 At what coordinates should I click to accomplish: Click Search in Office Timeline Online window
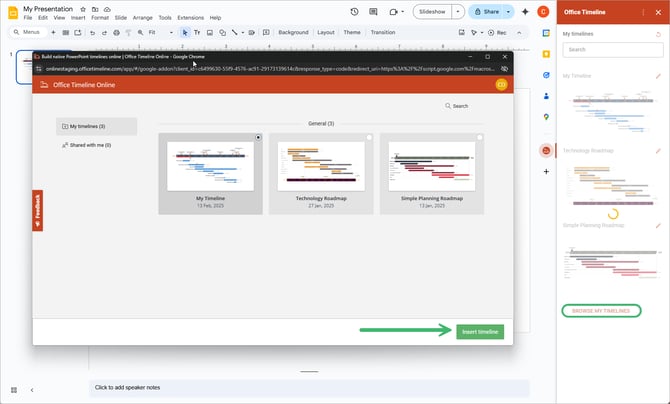456,106
